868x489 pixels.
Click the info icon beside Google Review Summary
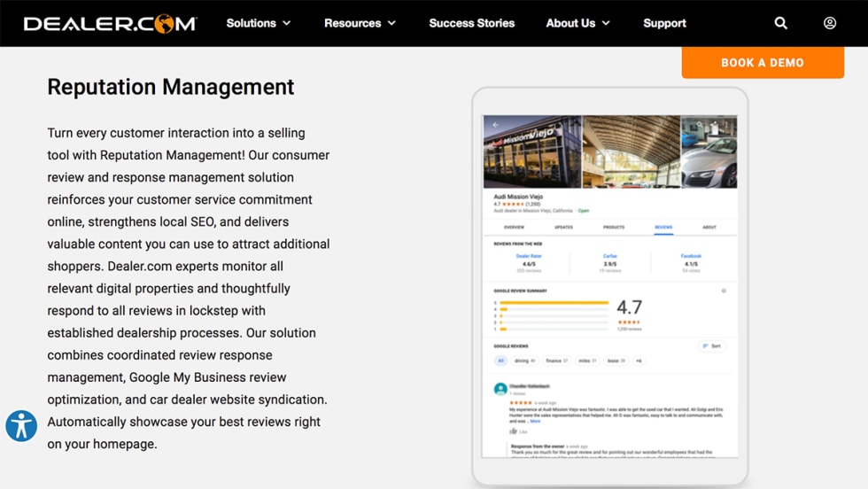(x=724, y=291)
